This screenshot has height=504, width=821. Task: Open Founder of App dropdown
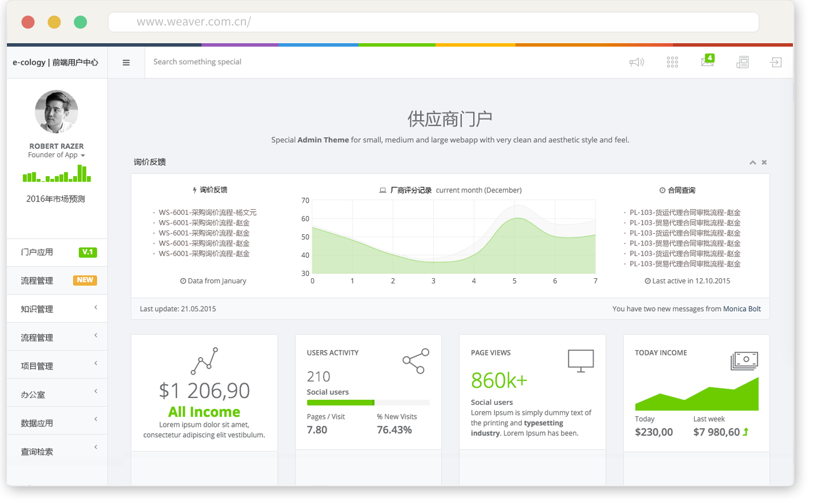pyautogui.click(x=56, y=156)
